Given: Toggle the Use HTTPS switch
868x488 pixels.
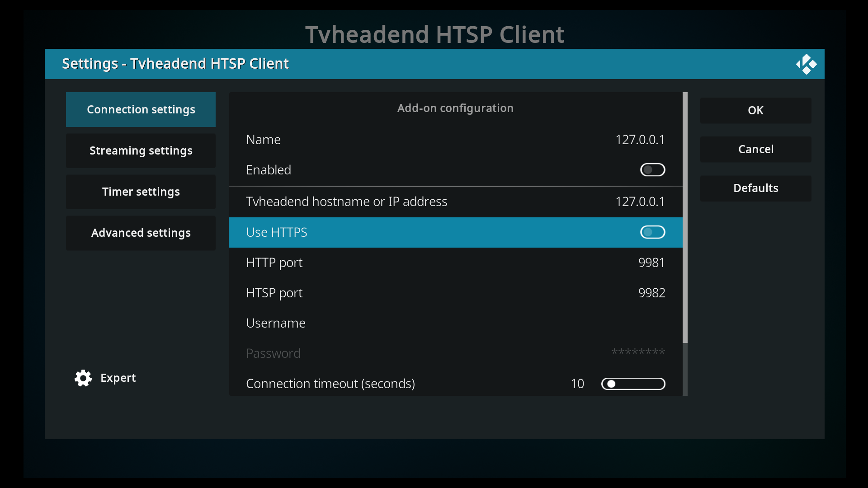Looking at the screenshot, I should point(652,232).
